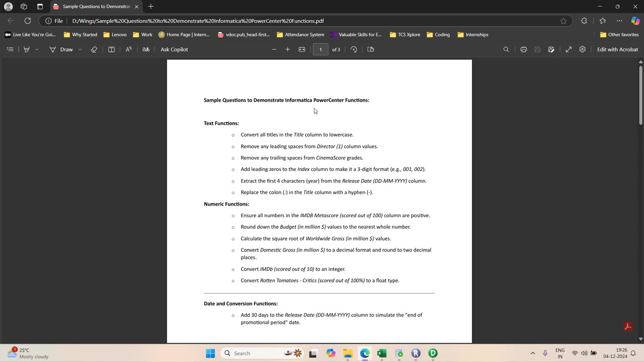This screenshot has height=362, width=644.
Task: Click the browser address bar URL
Action: [x=198, y=21]
